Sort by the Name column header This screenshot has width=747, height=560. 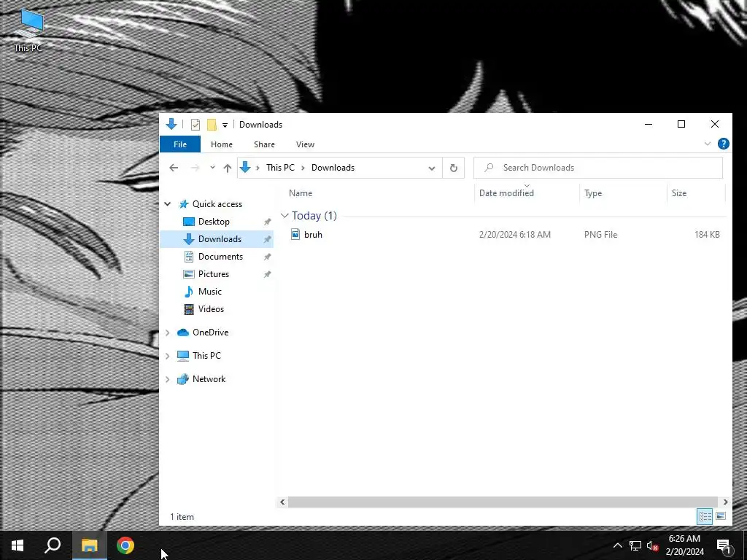click(x=300, y=193)
